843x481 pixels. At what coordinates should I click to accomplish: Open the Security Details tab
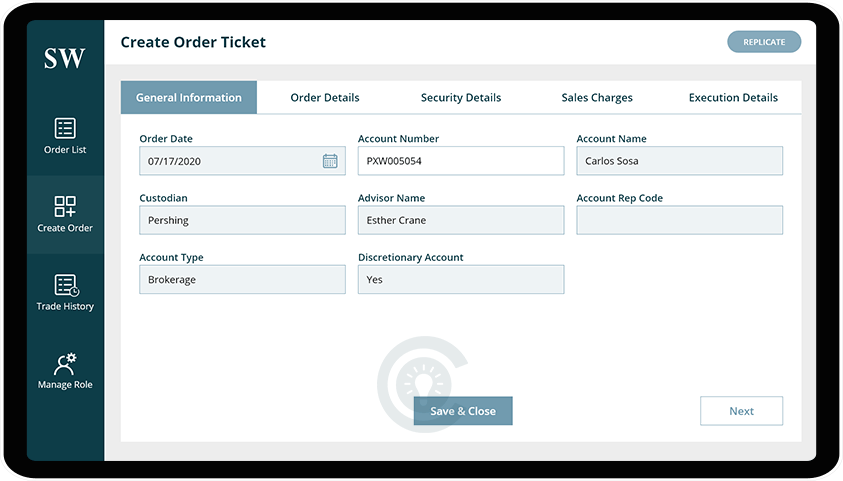point(461,97)
